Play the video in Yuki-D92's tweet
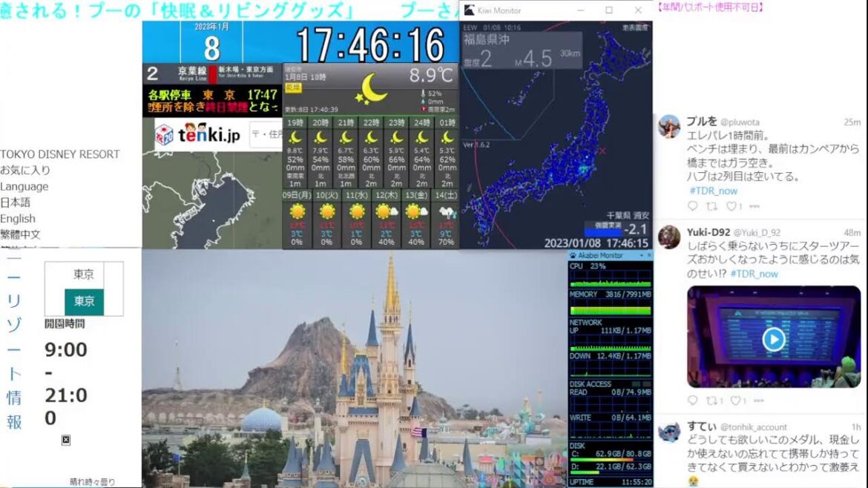The width and height of the screenshot is (868, 488). point(774,339)
